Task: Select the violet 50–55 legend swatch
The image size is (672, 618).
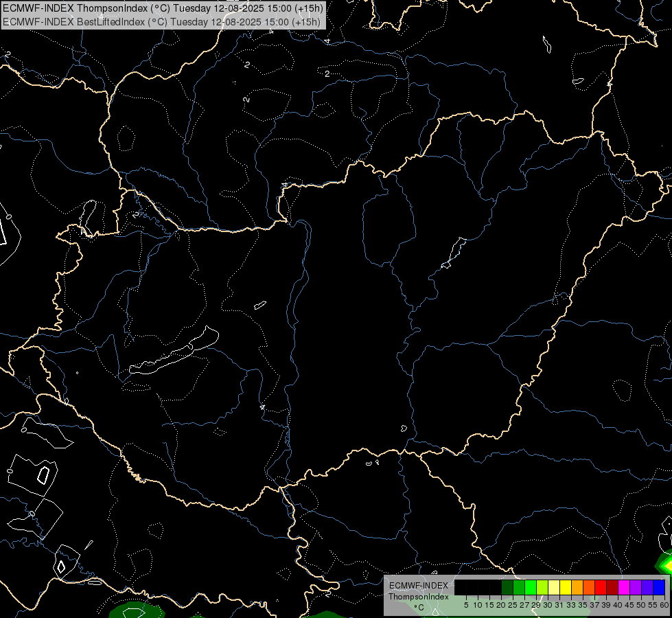Action: pos(647,587)
